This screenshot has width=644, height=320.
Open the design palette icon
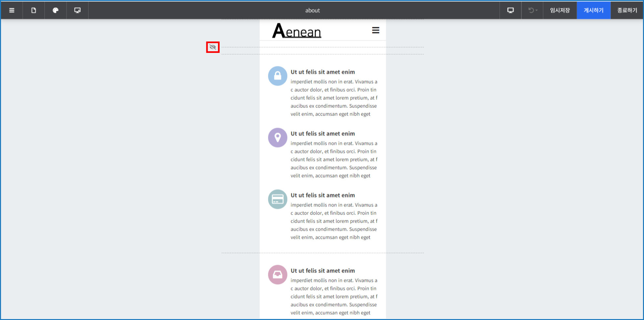[x=56, y=10]
